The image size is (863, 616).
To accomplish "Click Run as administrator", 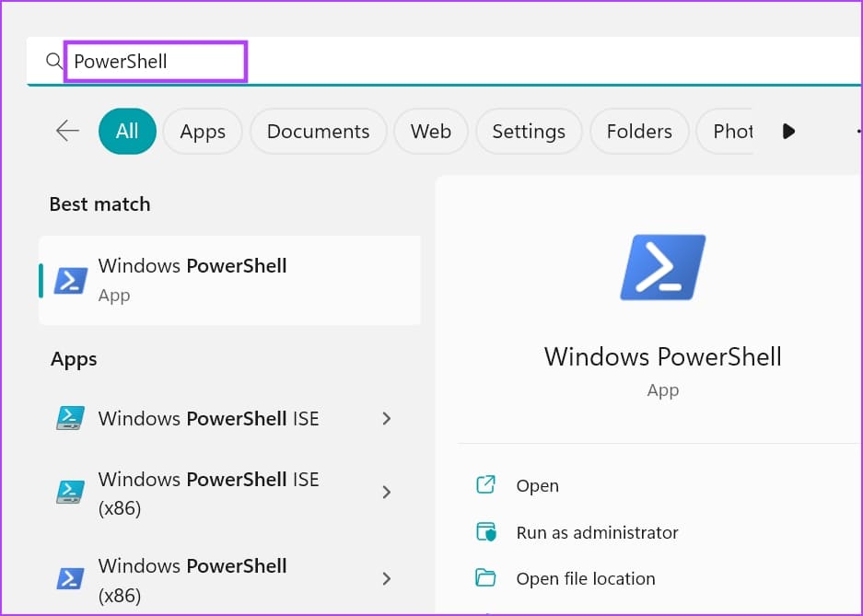I will [x=597, y=532].
